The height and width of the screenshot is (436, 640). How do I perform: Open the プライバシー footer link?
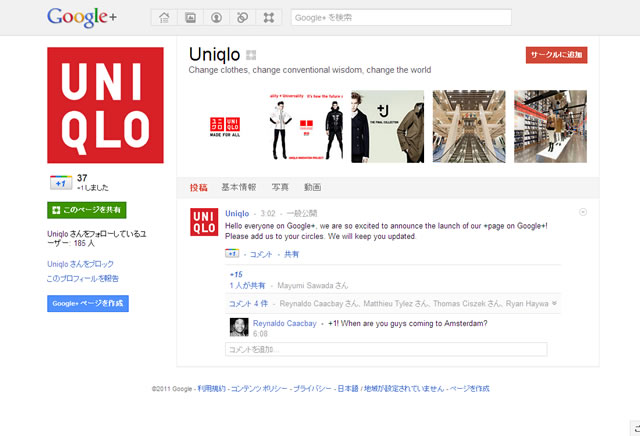coord(312,389)
